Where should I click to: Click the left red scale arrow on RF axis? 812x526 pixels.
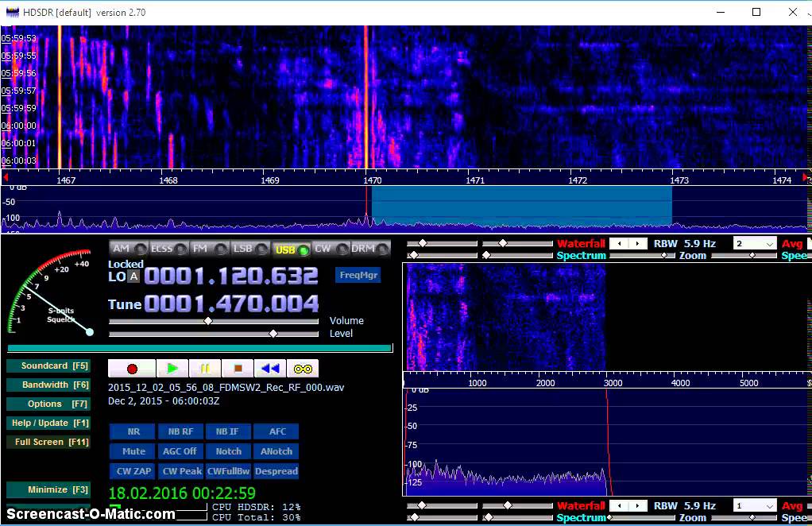pos(6,177)
